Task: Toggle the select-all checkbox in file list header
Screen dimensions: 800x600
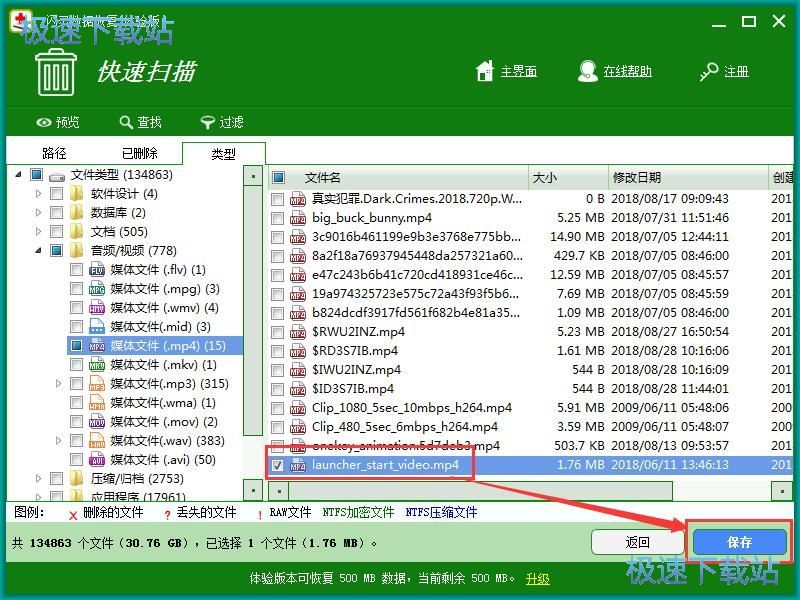Action: pos(279,178)
